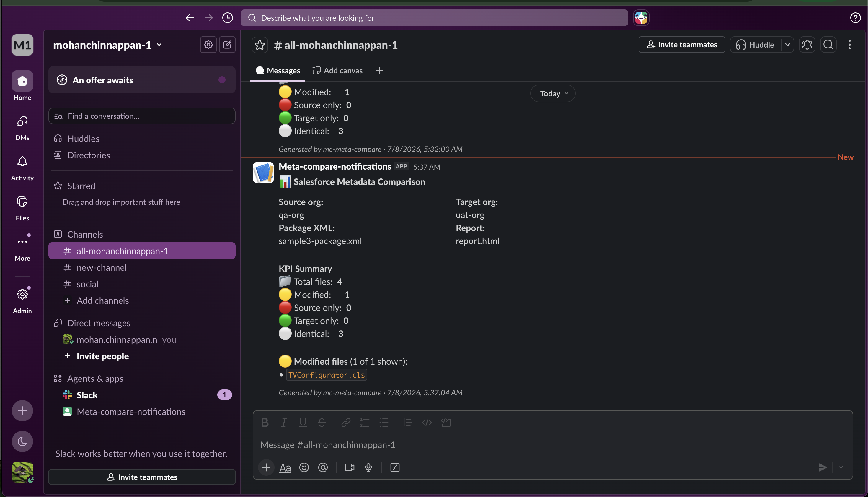
Task: Open Huddle options dropdown chevron
Action: [x=787, y=45]
